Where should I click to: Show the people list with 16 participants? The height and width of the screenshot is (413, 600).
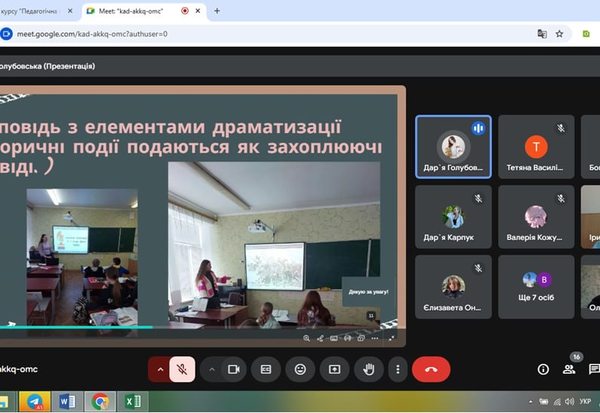570,369
